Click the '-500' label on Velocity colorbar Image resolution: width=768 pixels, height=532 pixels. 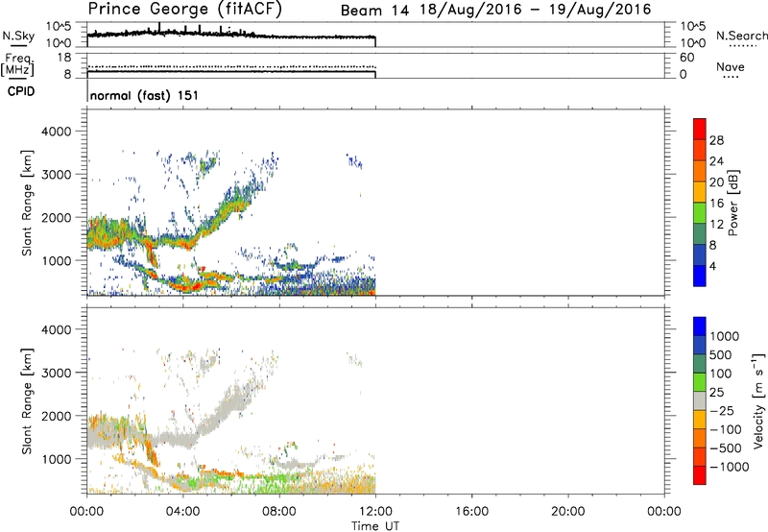point(726,448)
